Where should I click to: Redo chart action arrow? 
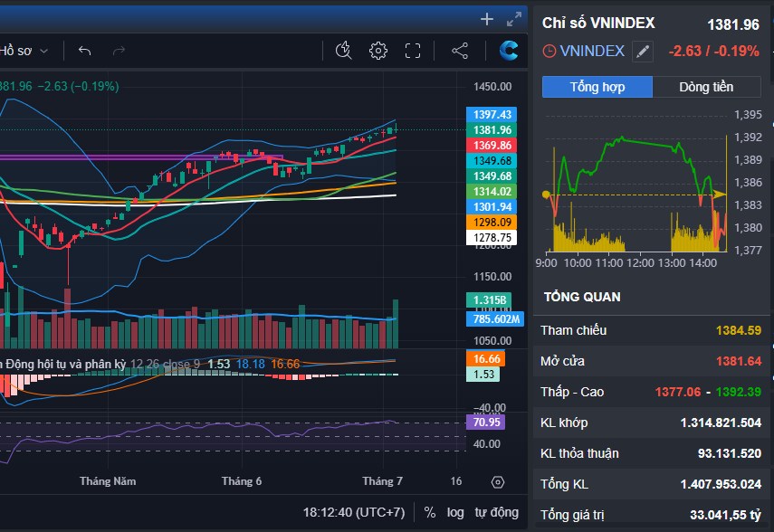coord(119,51)
